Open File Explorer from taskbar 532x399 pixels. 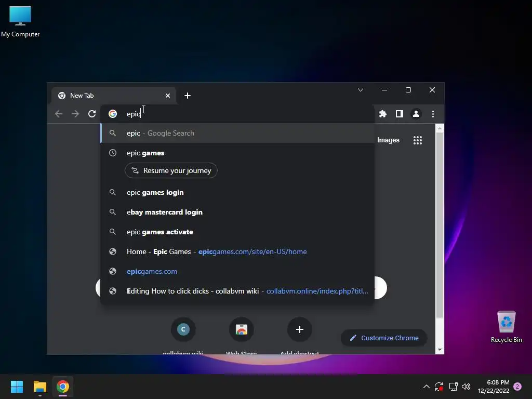39,387
